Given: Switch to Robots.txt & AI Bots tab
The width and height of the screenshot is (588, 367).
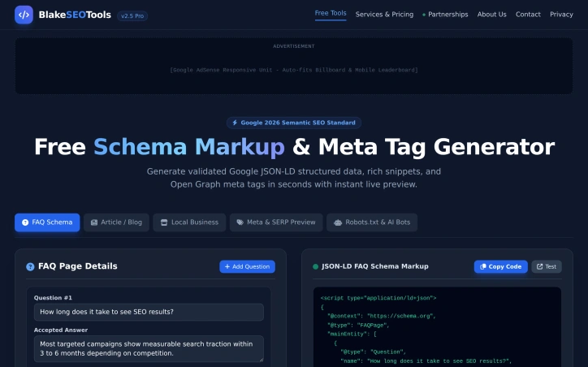Looking at the screenshot, I should (x=372, y=222).
